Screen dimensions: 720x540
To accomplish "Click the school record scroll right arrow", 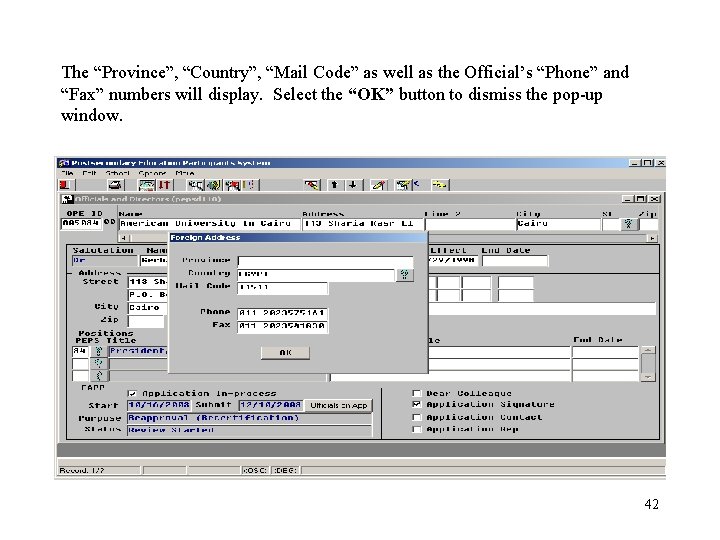I will click(652, 238).
